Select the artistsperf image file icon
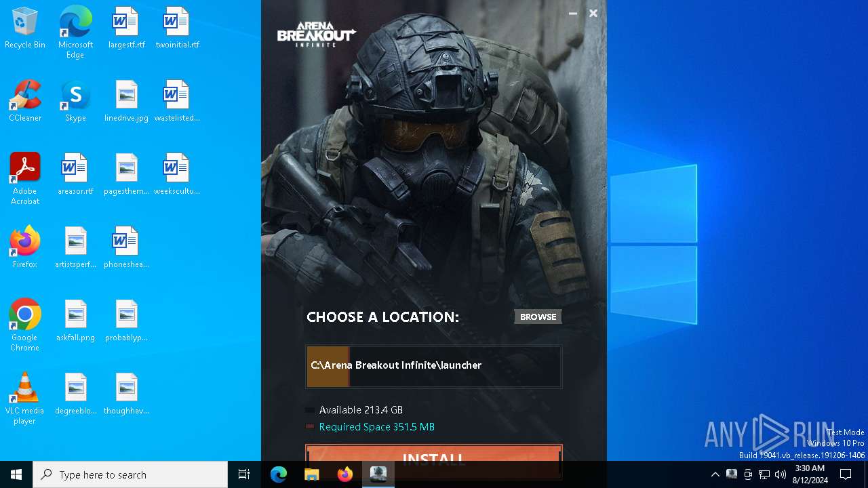 tap(75, 248)
